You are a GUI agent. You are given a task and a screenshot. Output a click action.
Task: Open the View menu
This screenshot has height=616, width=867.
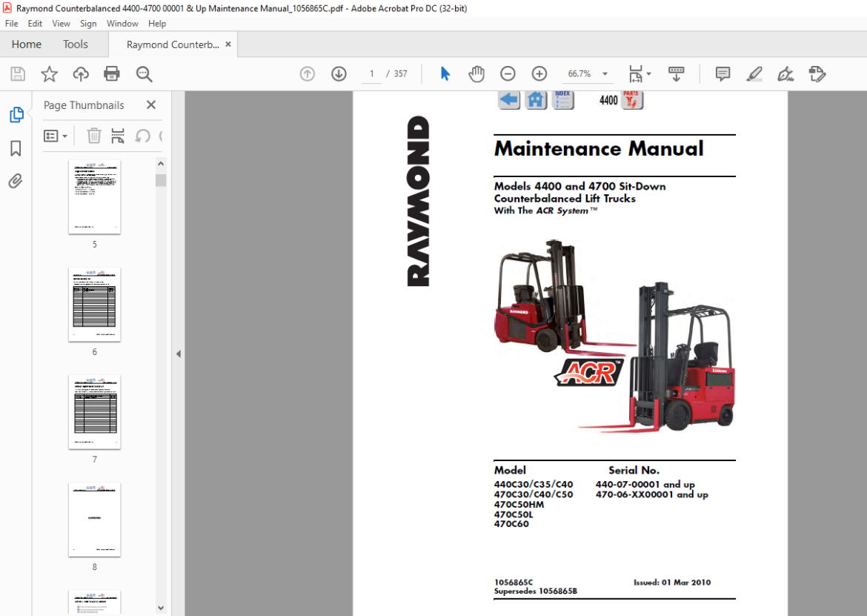61,23
